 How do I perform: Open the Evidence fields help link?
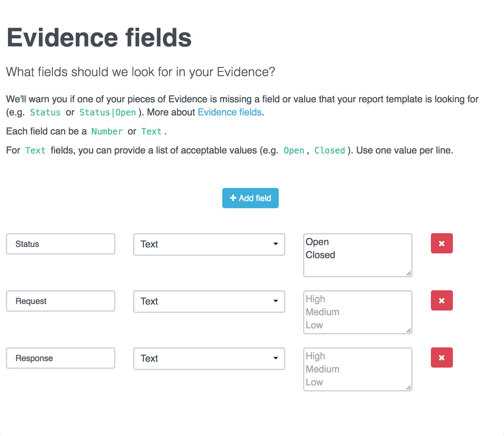point(229,112)
